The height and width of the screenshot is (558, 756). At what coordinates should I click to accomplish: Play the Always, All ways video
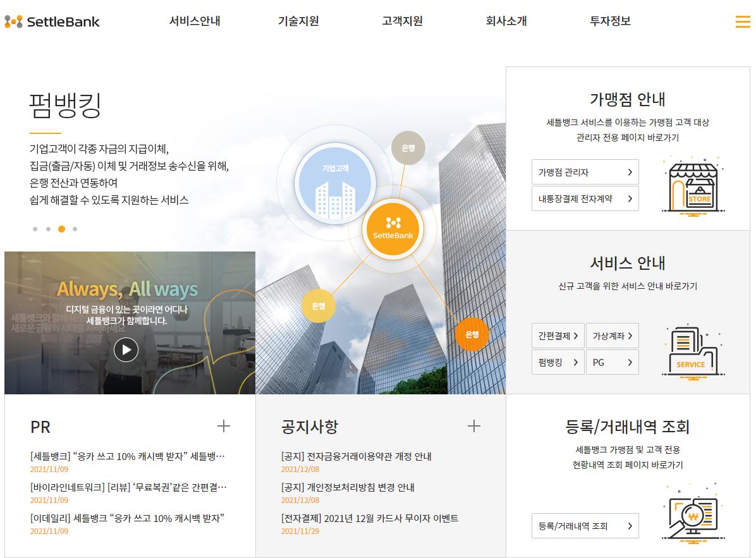point(126,350)
